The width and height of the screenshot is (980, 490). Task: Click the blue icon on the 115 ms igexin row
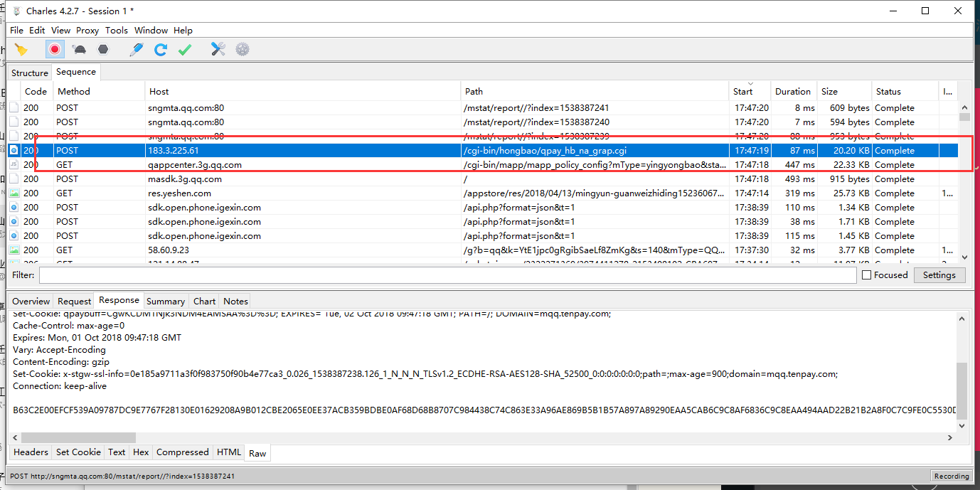pos(14,236)
